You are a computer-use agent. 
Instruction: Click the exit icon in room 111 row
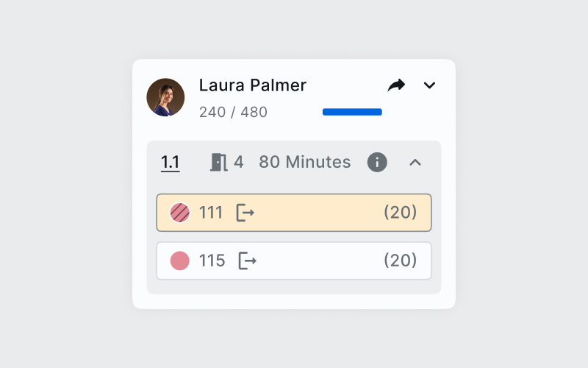[x=245, y=213]
